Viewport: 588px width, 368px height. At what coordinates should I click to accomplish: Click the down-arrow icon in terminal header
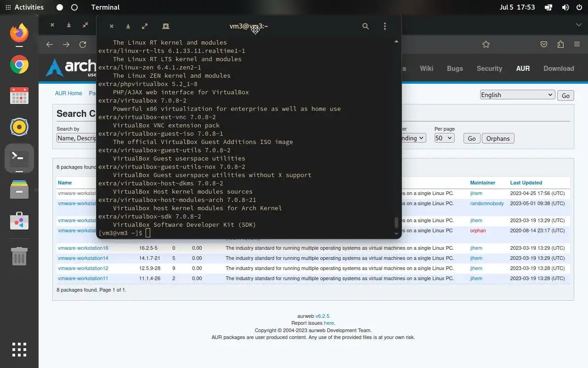(128, 26)
